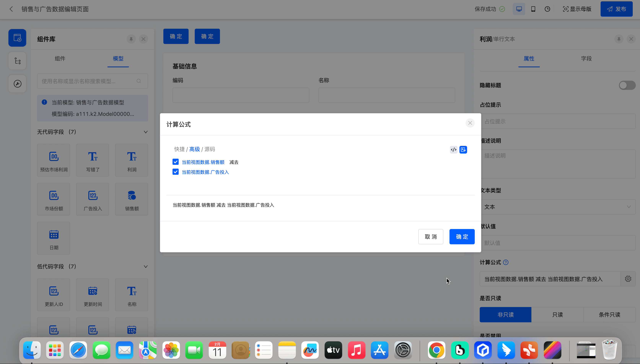Open the outline tree icon in left sidebar
This screenshot has height=364, width=640.
coord(17,61)
